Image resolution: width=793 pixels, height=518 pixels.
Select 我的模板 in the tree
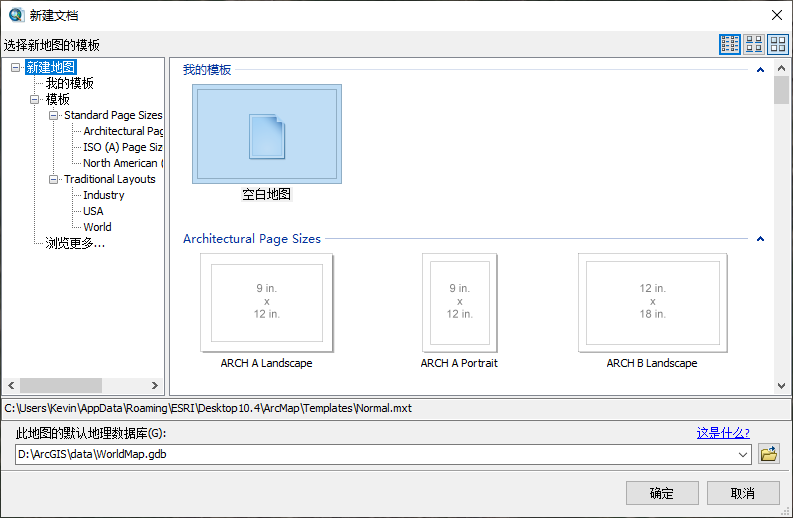(x=70, y=84)
